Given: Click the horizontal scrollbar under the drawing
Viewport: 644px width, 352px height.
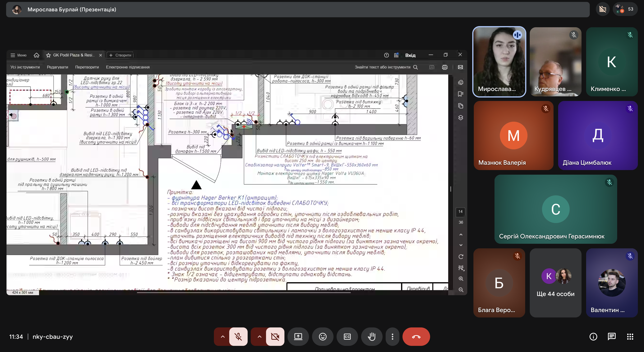Looking at the screenshot, I should tap(244, 293).
